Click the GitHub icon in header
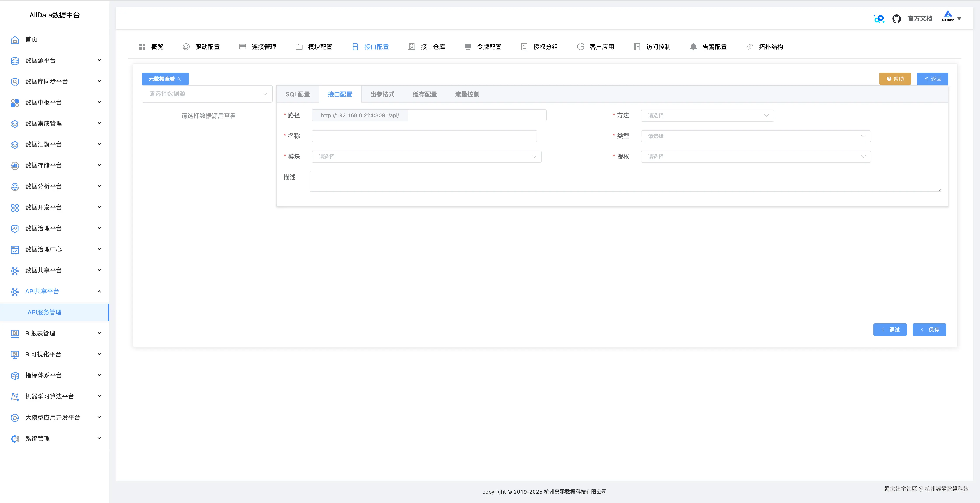 coord(896,19)
